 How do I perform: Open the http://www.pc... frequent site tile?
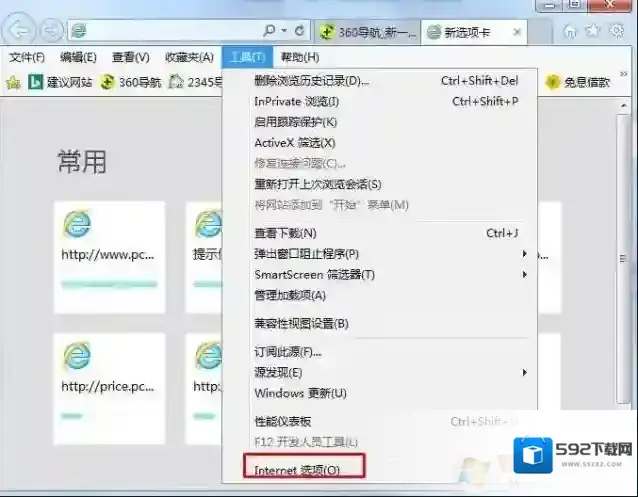coord(110,257)
